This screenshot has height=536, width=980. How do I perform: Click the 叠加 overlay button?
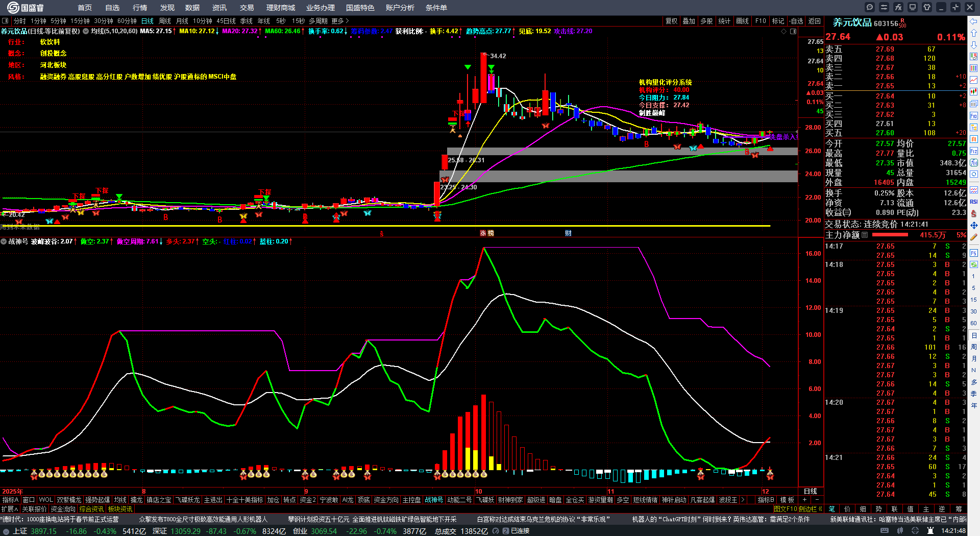[x=689, y=21]
